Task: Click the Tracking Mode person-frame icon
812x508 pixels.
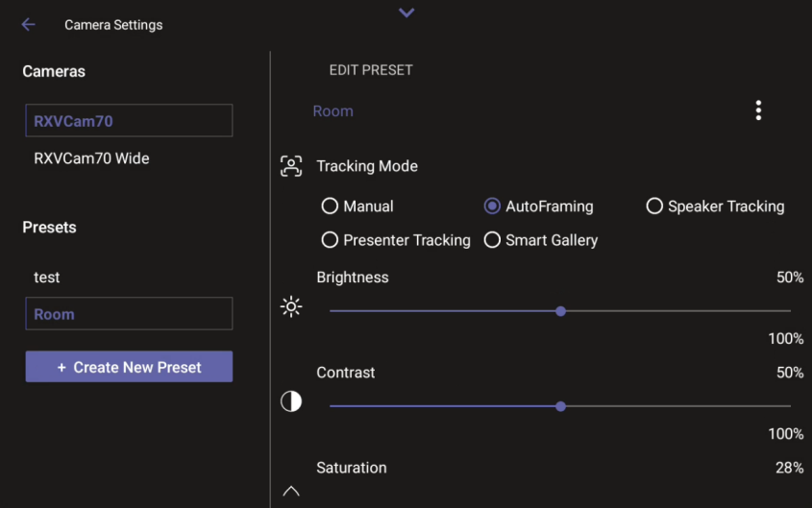Action: coord(291,166)
